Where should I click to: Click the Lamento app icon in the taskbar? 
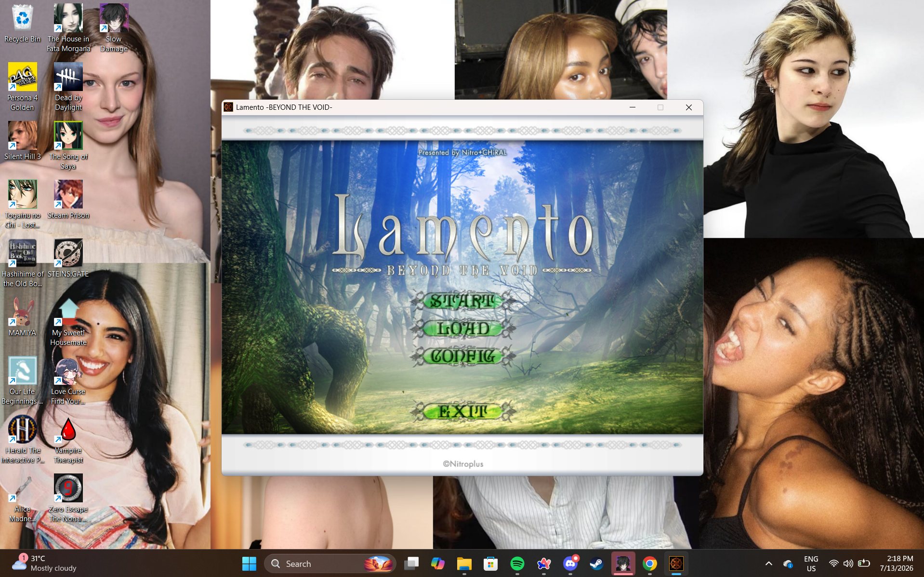676,564
